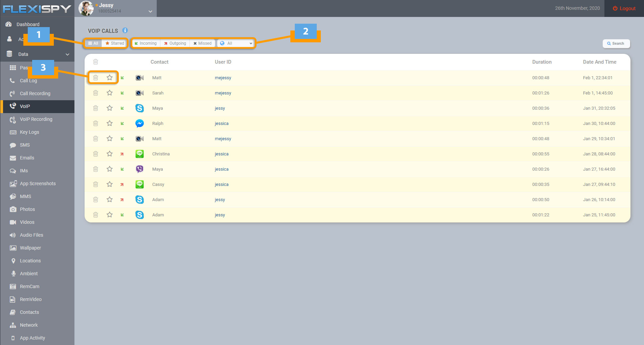Image resolution: width=644 pixels, height=345 pixels.
Task: Click the Jessy profile avatar
Action: (86, 8)
